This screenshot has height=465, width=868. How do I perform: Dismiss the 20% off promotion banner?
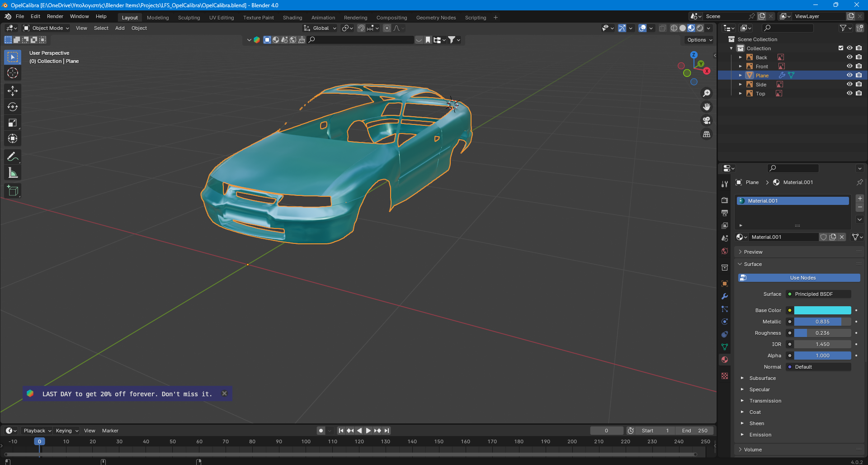[224, 394]
